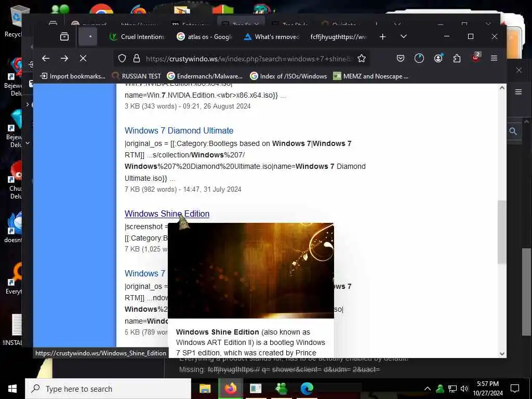
Task: Click the green figure icon in system tray
Action: tap(440, 389)
